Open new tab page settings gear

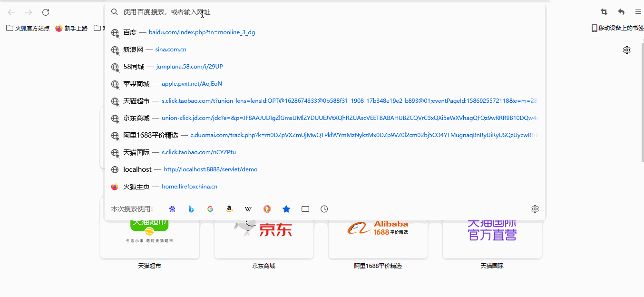[627, 50]
